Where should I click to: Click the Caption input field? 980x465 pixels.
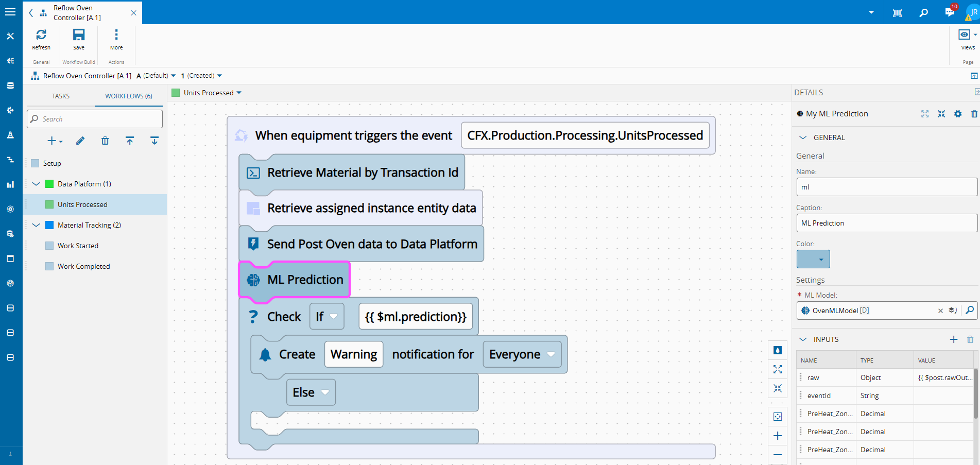(x=886, y=223)
